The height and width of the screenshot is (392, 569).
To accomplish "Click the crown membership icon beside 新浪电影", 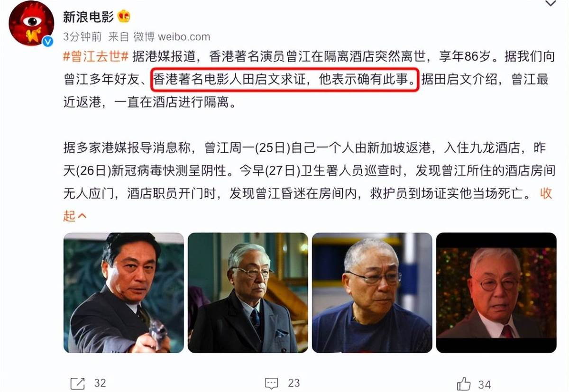I will 124,17.
